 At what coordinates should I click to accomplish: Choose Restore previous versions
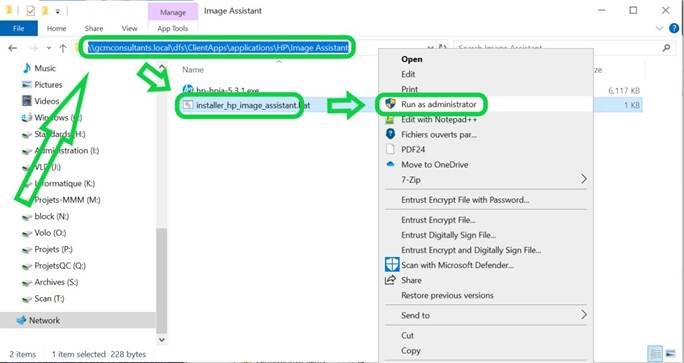[447, 295]
